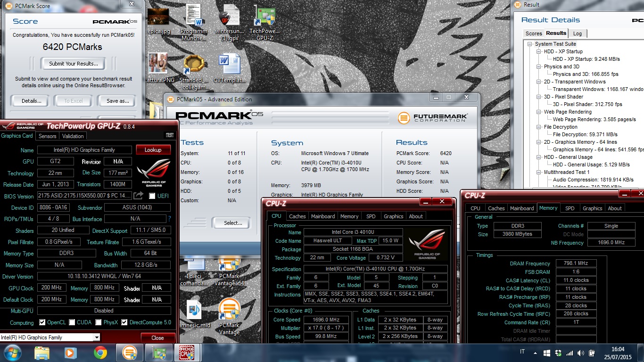
Task: Open the epica.jpg desktop file
Action: click(x=158, y=21)
